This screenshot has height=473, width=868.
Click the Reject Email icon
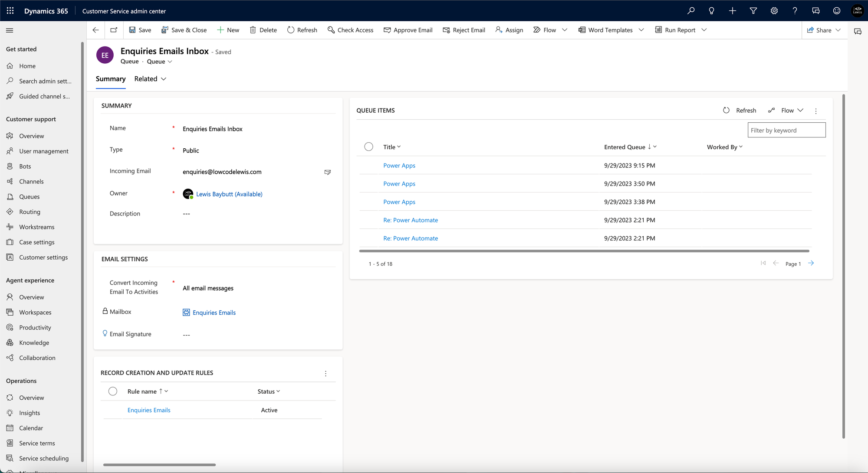click(446, 30)
